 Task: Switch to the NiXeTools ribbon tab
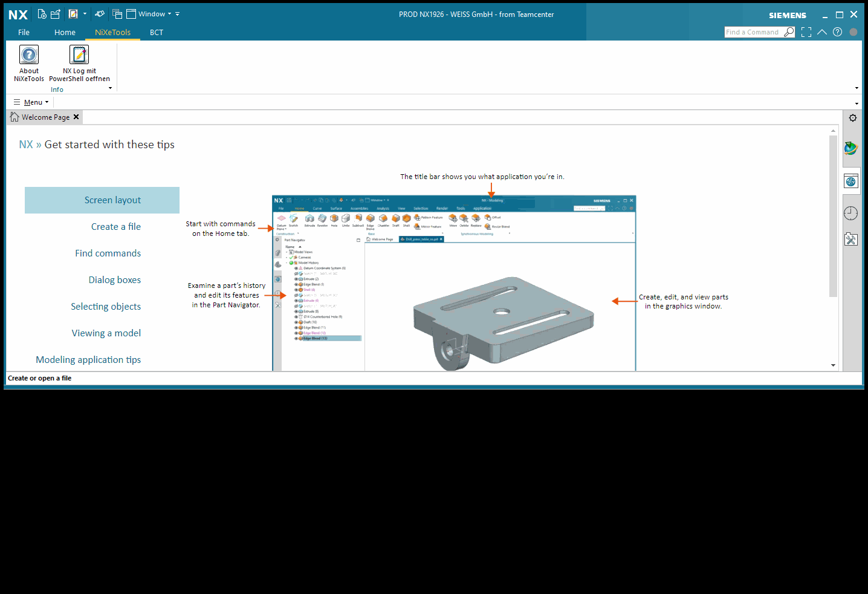coord(112,33)
